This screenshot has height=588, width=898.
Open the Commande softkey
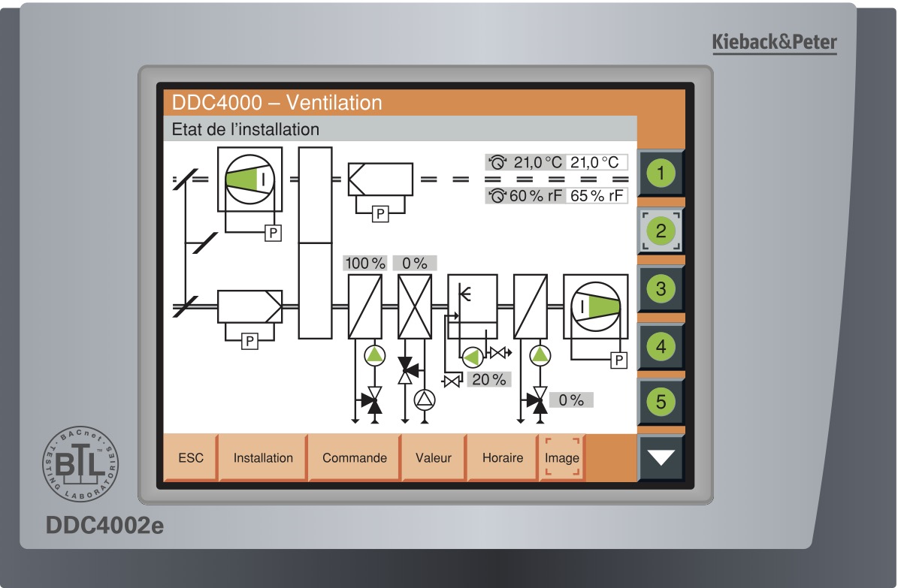(355, 457)
